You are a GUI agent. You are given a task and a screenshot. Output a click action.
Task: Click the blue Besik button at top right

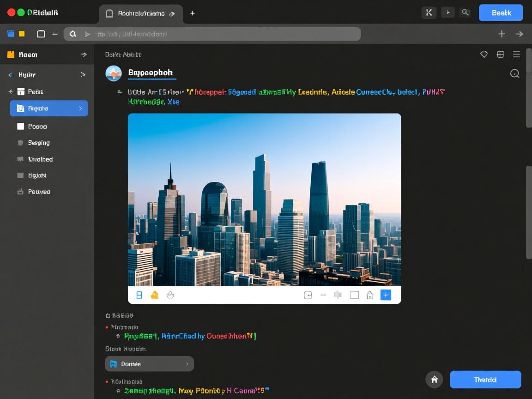pos(501,13)
